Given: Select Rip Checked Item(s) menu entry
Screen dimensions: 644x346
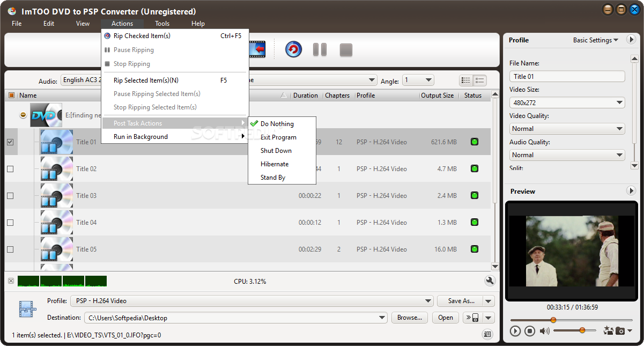Looking at the screenshot, I should (175, 36).
